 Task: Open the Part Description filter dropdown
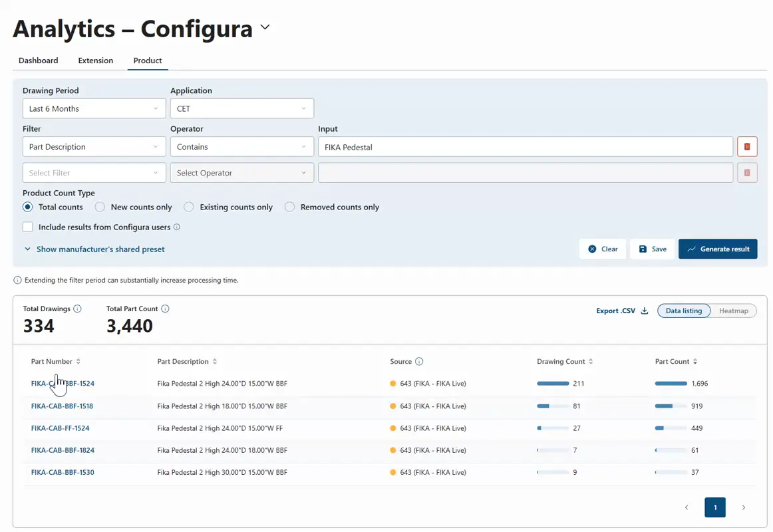(x=94, y=147)
